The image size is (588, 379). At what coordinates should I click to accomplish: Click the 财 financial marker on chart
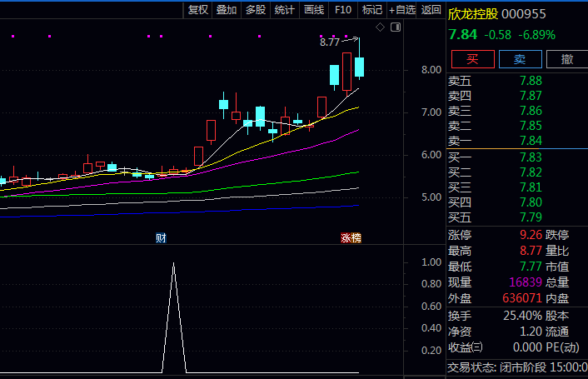point(161,238)
